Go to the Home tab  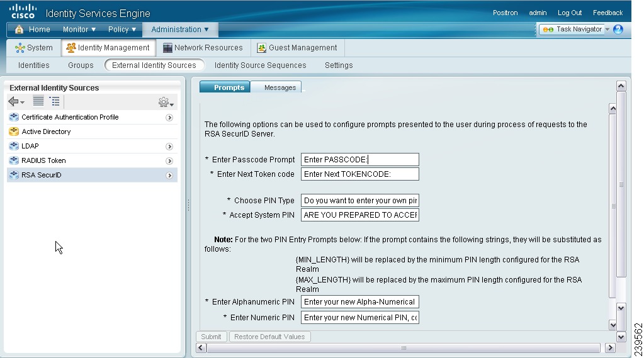coord(39,30)
